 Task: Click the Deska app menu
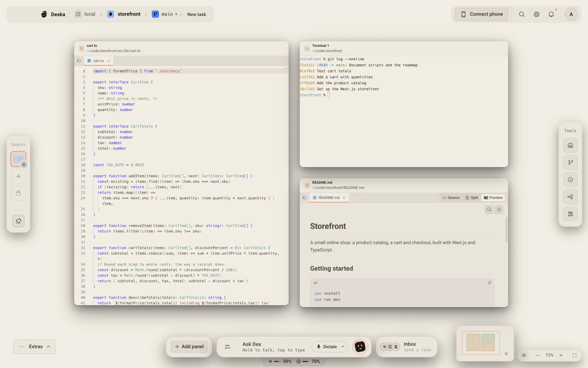[53, 14]
